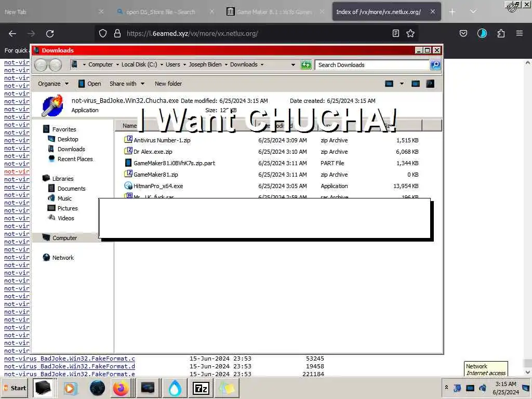Open link BadJoke.Win32.FakeFormat.c
The width and height of the screenshot is (532, 399).
(x=69, y=358)
